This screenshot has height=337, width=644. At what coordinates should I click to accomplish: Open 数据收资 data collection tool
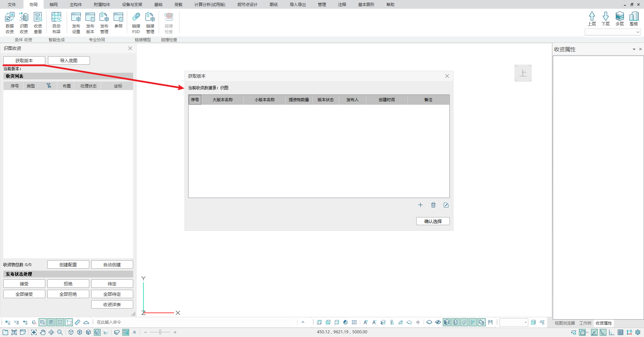[x=10, y=23]
